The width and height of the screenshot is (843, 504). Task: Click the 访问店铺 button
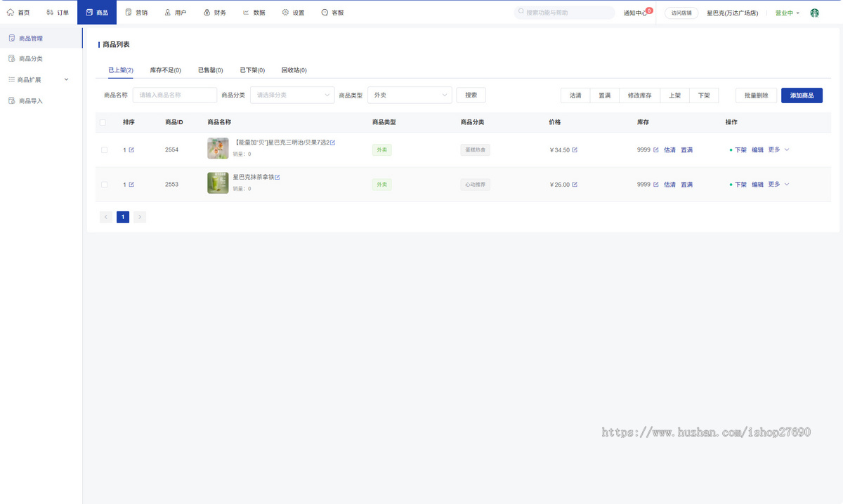[x=681, y=13]
